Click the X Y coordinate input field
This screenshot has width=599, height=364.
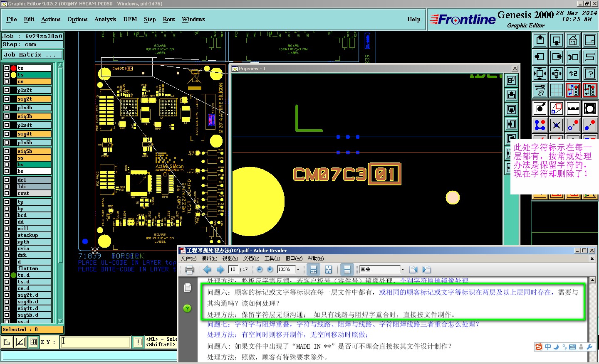96,342
